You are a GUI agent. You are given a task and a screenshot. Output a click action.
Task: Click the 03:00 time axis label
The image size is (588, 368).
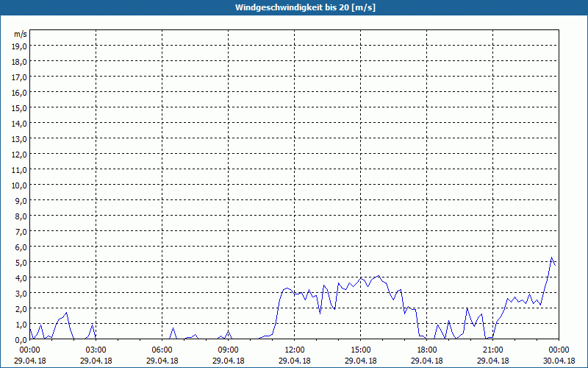(96, 350)
